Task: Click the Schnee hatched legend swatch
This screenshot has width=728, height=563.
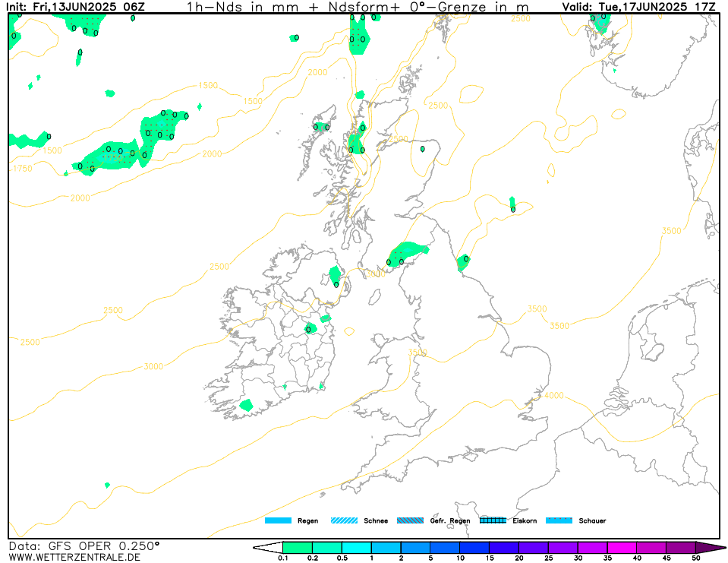Action: click(x=344, y=520)
